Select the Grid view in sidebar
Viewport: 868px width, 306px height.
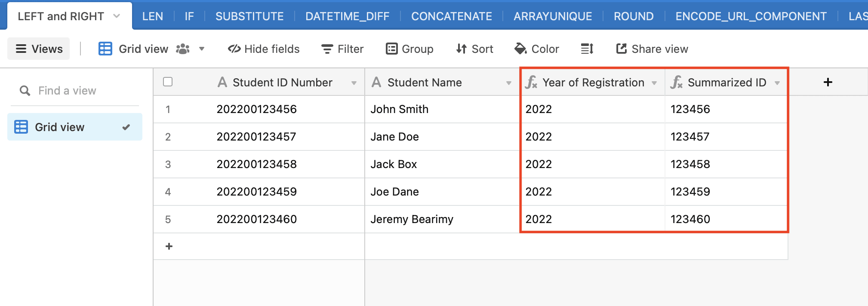coord(75,127)
